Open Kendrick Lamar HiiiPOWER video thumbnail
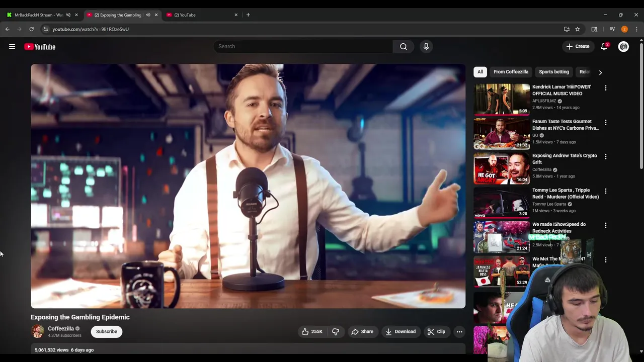This screenshot has width=644, height=362. pyautogui.click(x=502, y=99)
